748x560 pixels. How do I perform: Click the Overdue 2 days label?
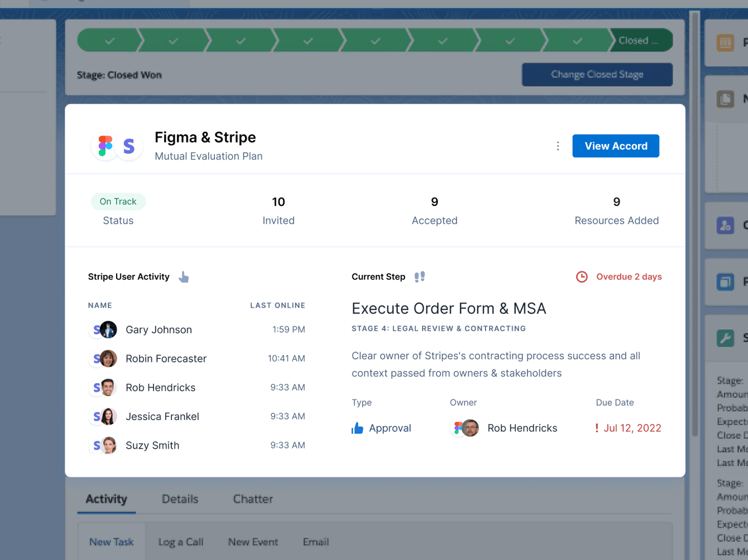(x=629, y=277)
